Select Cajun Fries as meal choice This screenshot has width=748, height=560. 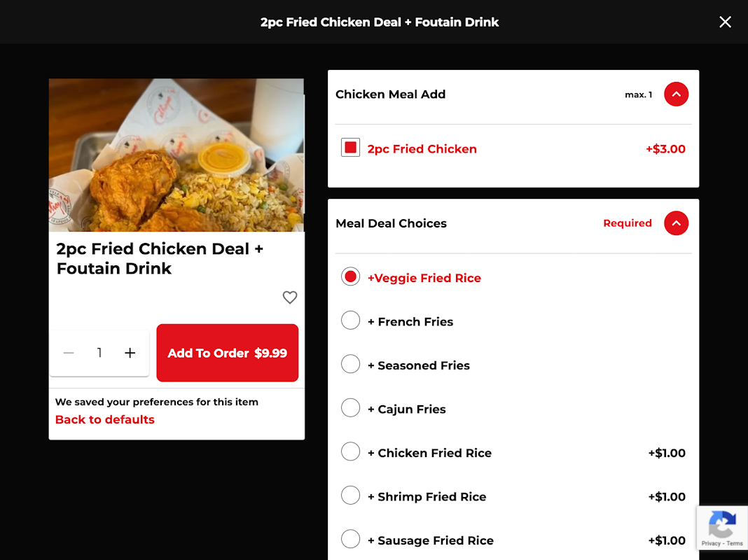350,408
